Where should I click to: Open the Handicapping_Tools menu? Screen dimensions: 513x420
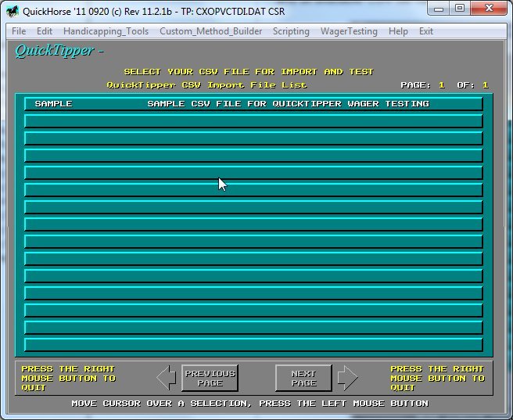[106, 31]
